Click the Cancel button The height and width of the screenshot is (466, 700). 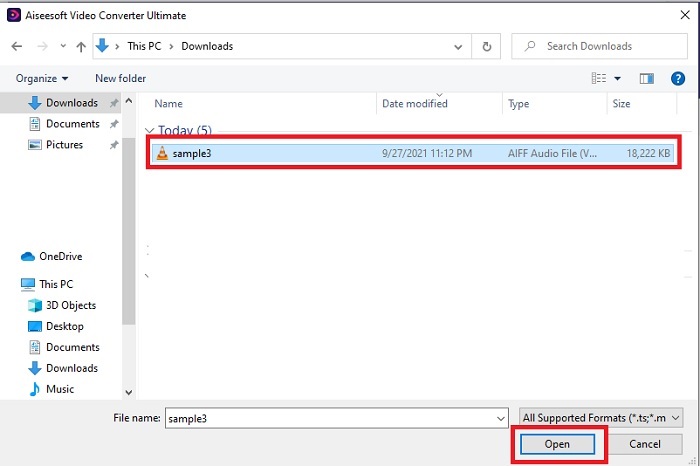[x=645, y=444]
